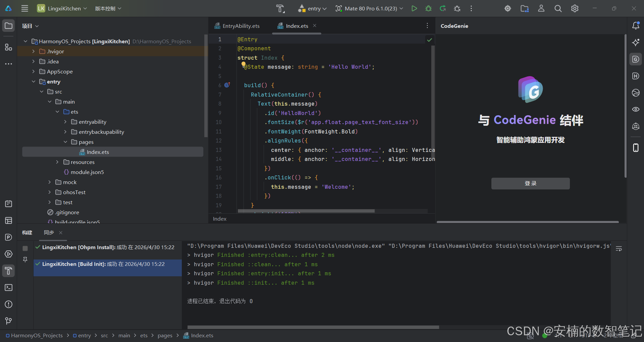Open the user account icon
The image size is (644, 342).
pyautogui.click(x=541, y=8)
